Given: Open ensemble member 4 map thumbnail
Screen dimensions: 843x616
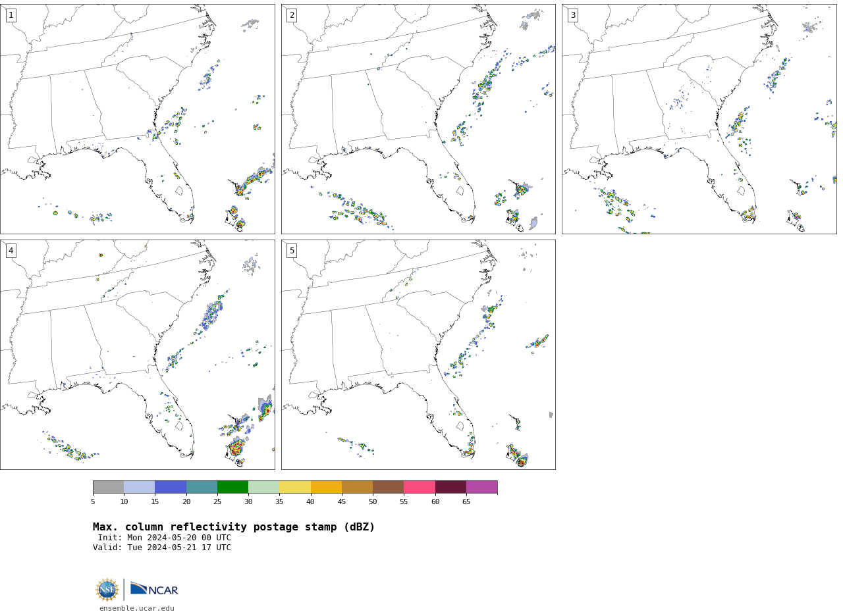Looking at the screenshot, I should [137, 355].
